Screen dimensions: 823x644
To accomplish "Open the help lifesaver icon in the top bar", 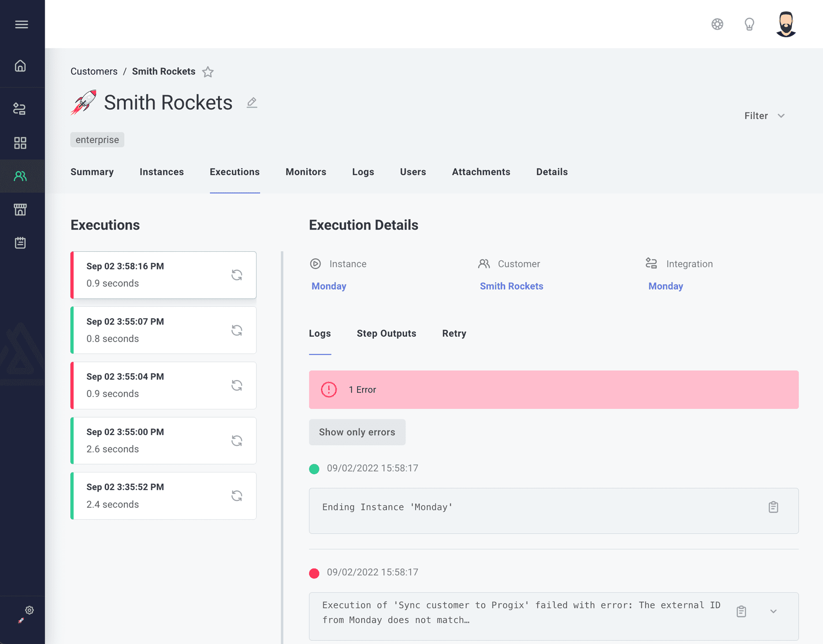I will [x=717, y=24].
